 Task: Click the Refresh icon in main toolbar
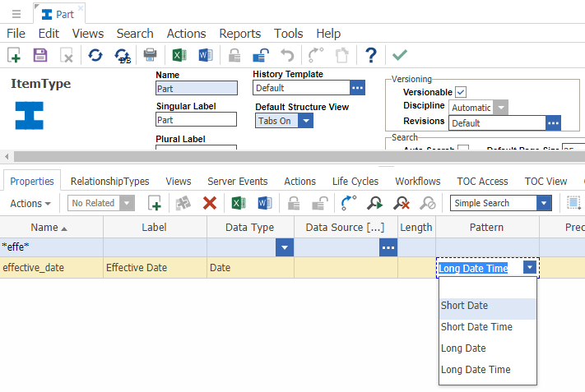coord(95,55)
